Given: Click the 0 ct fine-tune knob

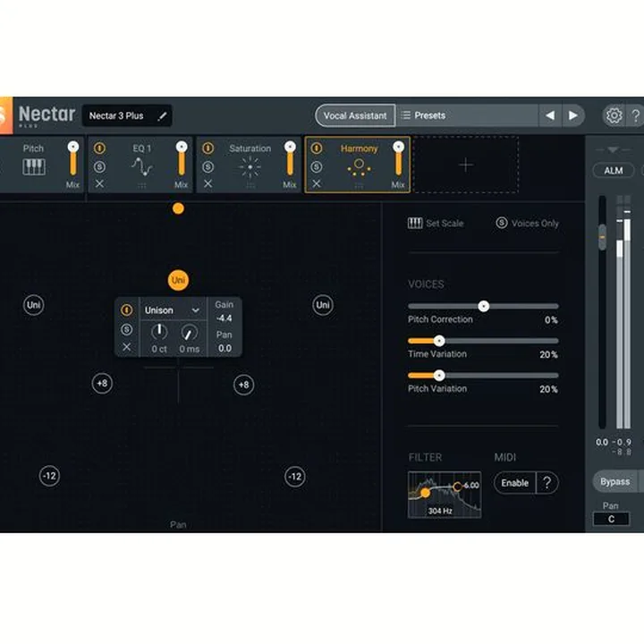Looking at the screenshot, I should coord(159,332).
